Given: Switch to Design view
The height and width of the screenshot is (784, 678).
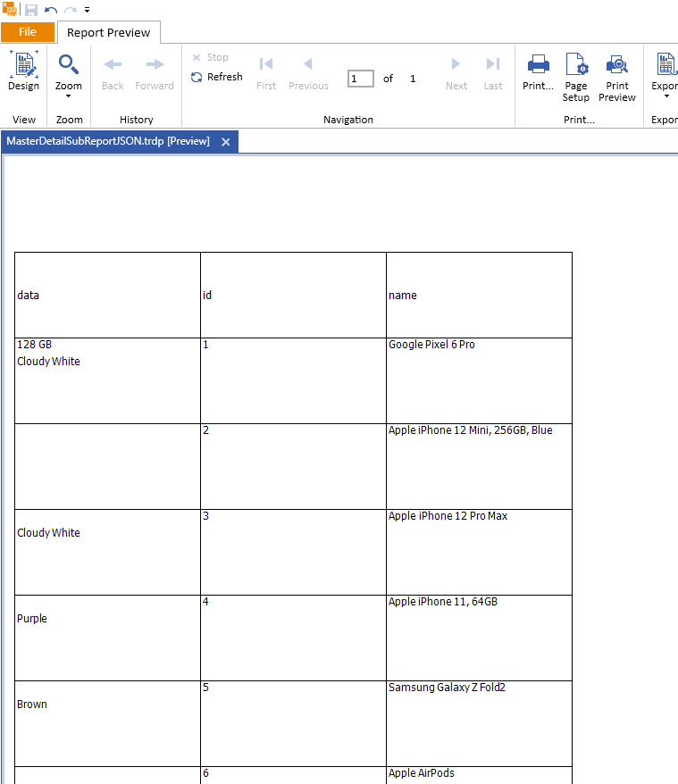Looking at the screenshot, I should point(23,71).
